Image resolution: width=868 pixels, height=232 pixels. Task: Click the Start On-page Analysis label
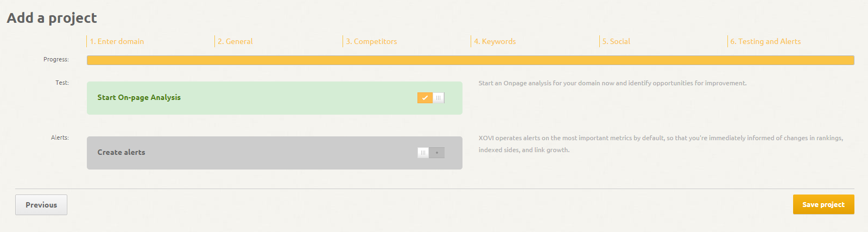[x=139, y=97]
